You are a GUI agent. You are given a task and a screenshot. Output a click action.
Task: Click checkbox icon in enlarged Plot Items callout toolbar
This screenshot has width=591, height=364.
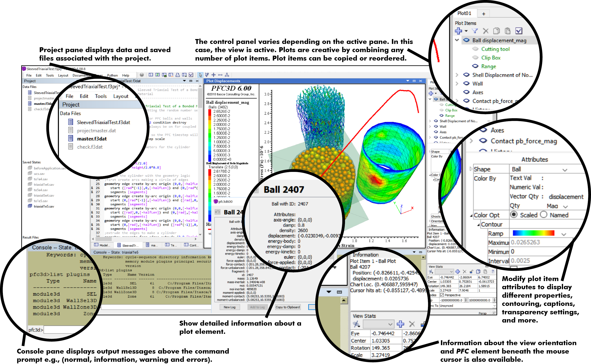click(x=519, y=31)
